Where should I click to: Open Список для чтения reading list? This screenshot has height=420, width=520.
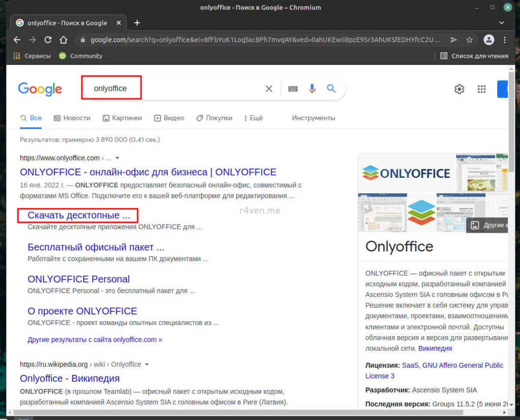(x=474, y=56)
